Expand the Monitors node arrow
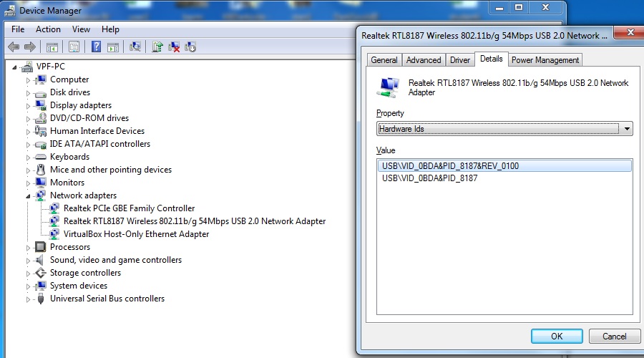Viewport: 644px width, 358px height. 28,183
